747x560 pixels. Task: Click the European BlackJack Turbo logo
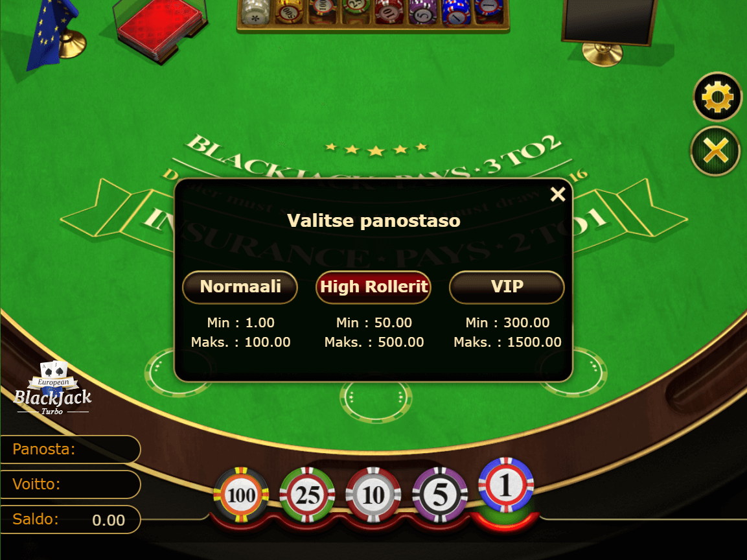52,389
